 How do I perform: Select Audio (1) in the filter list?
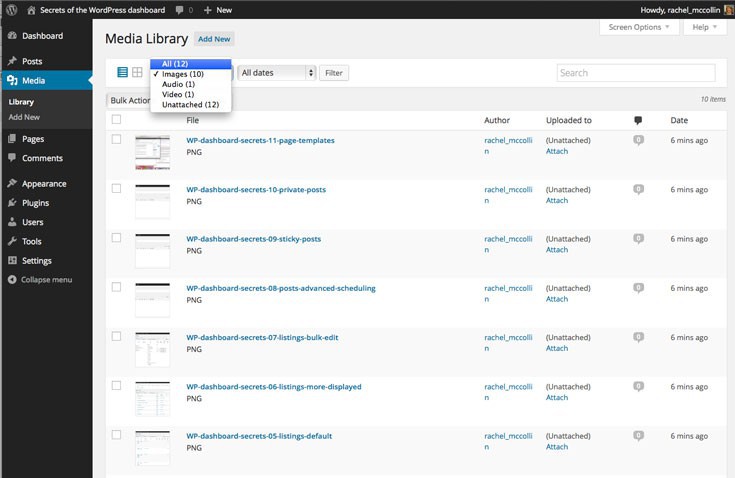click(191, 84)
